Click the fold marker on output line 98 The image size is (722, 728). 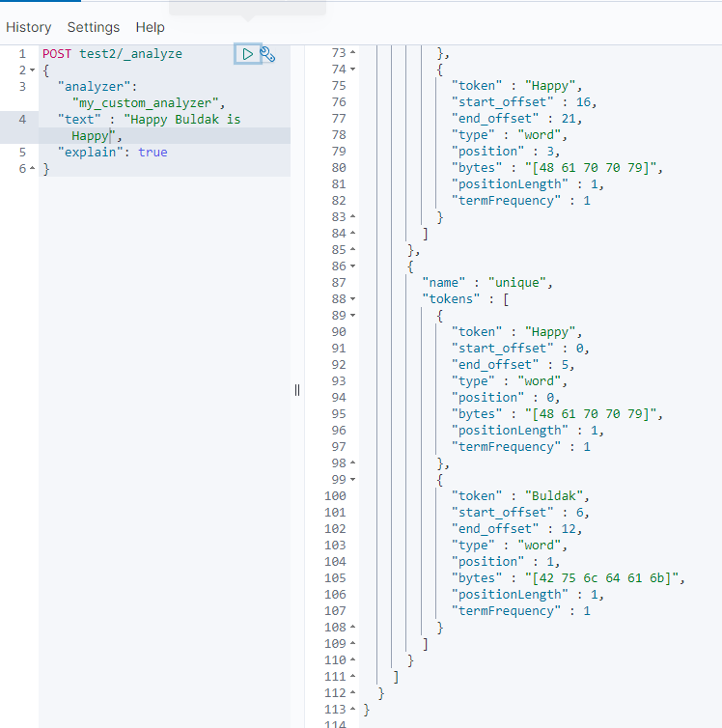(x=351, y=463)
